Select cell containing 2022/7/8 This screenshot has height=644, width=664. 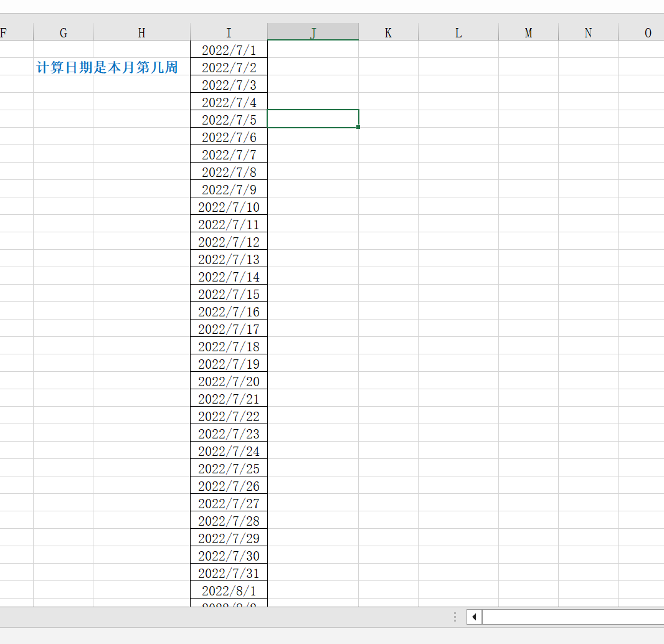pyautogui.click(x=229, y=171)
